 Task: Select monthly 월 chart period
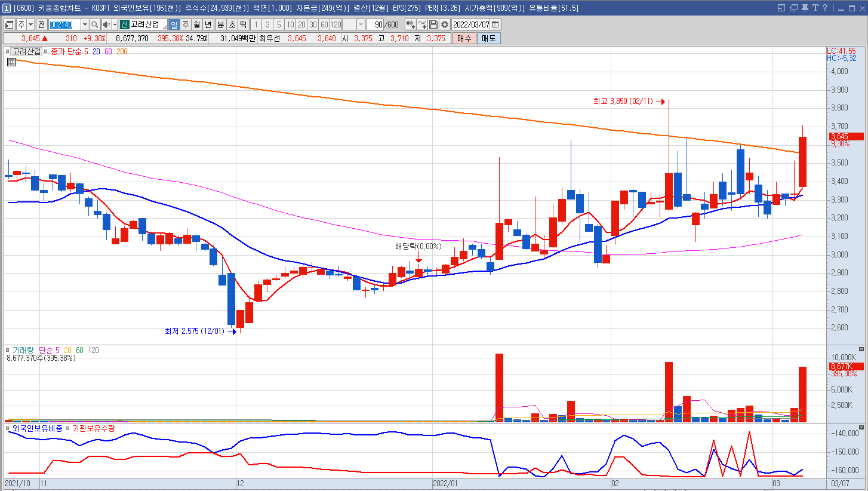point(197,24)
